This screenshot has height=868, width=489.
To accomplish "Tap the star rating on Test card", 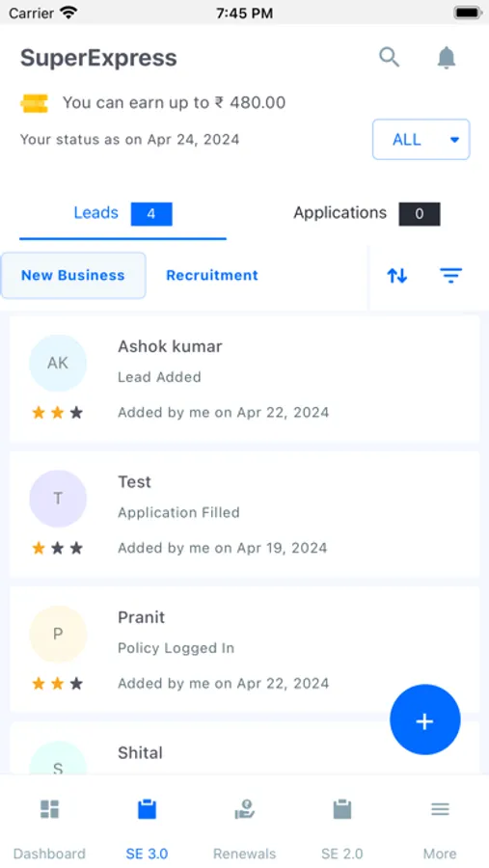I will coord(58,548).
